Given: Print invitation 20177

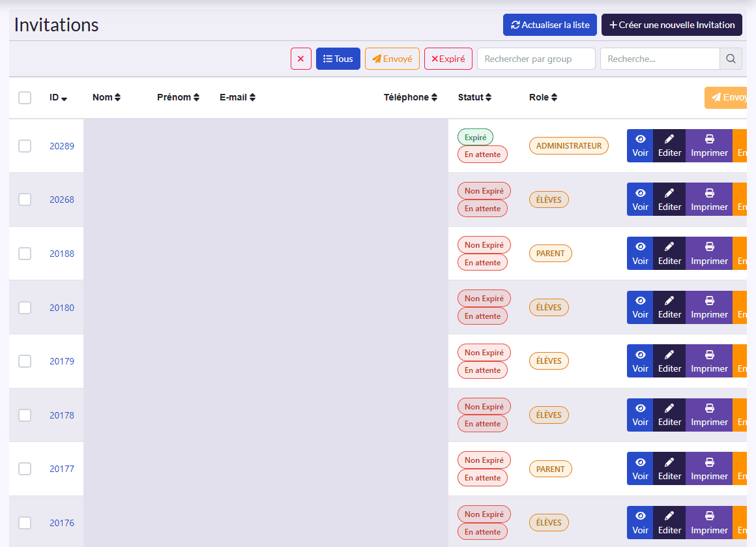Looking at the screenshot, I should click(709, 469).
